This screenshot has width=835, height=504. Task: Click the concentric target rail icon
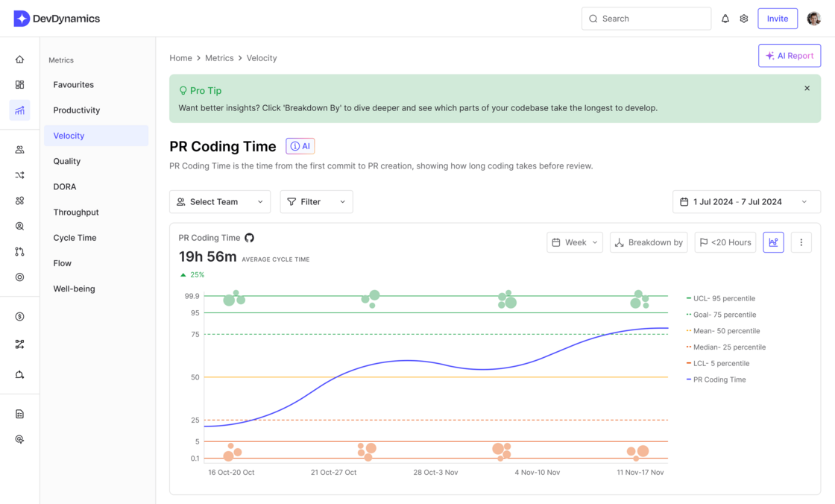[x=19, y=277]
